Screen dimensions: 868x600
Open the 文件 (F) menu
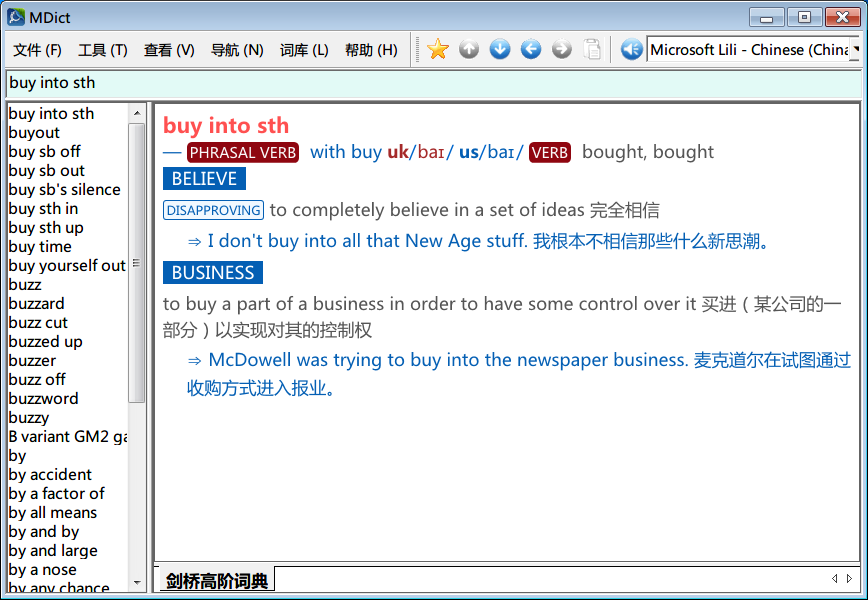point(38,50)
